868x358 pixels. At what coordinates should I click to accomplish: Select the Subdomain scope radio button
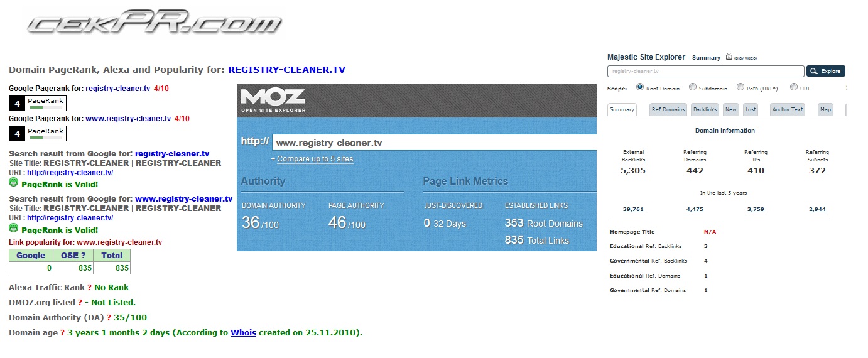coord(693,87)
